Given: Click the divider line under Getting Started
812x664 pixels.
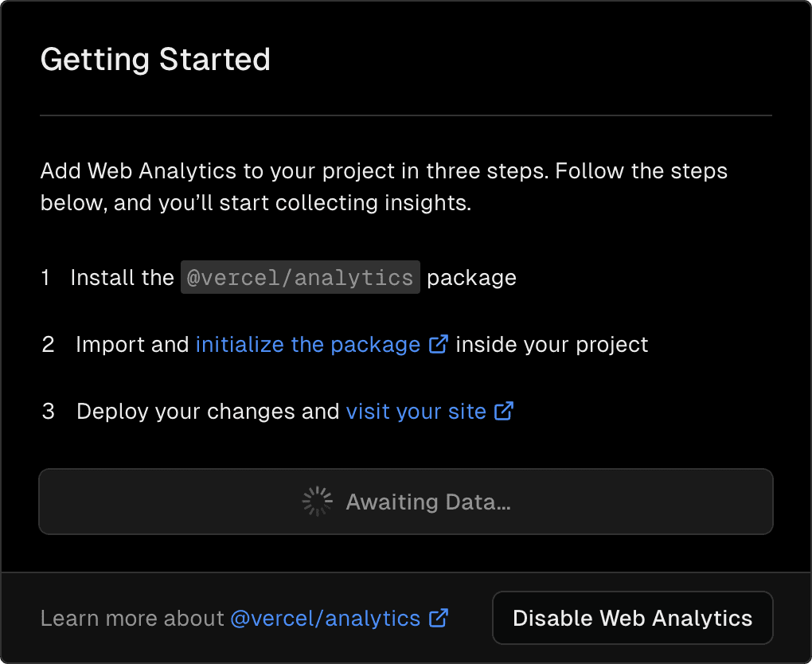Looking at the screenshot, I should point(406,116).
